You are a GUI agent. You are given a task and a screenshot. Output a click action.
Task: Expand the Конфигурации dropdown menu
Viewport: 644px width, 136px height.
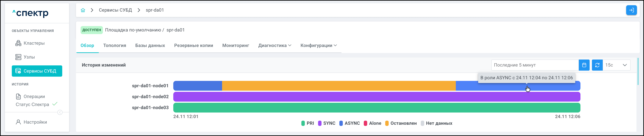pyautogui.click(x=319, y=45)
